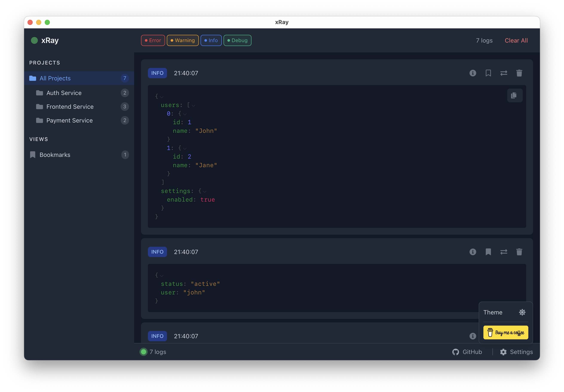The width and height of the screenshot is (564, 392).
Task: Click the Buy me a coffee button
Action: 506,332
